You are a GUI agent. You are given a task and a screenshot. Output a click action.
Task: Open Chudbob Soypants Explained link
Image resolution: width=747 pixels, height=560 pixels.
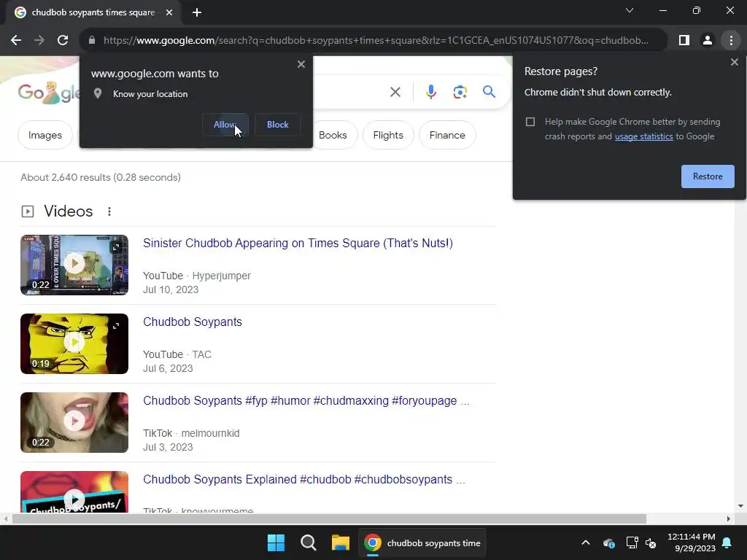tap(304, 480)
